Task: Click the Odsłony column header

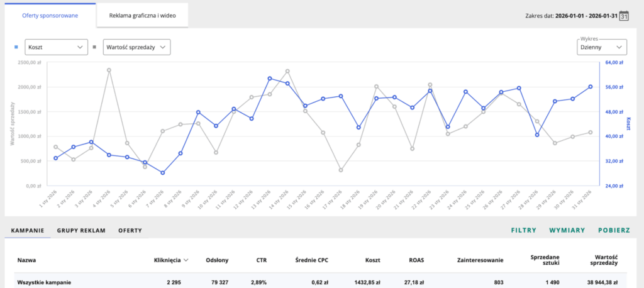Action: [x=217, y=259]
